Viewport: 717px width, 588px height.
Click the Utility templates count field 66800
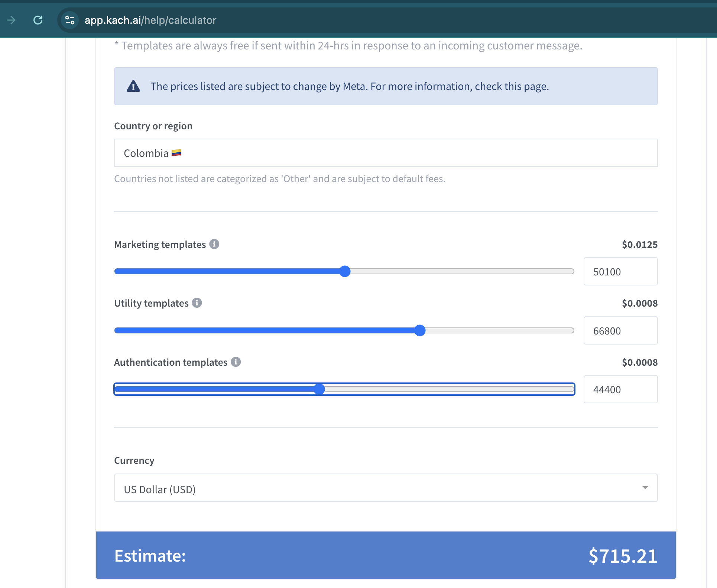click(620, 331)
